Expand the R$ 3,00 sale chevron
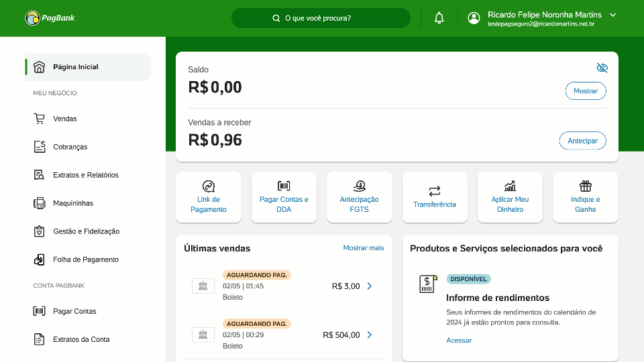The image size is (644, 362). [370, 286]
